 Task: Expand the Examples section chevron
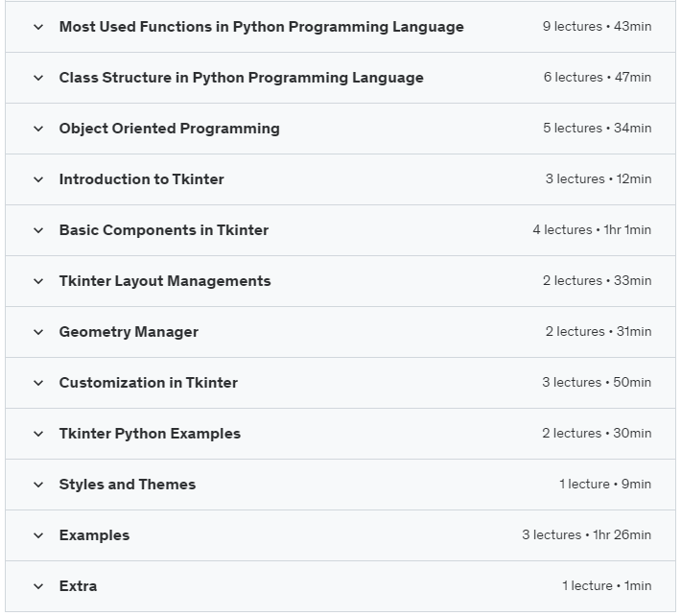click(x=38, y=535)
